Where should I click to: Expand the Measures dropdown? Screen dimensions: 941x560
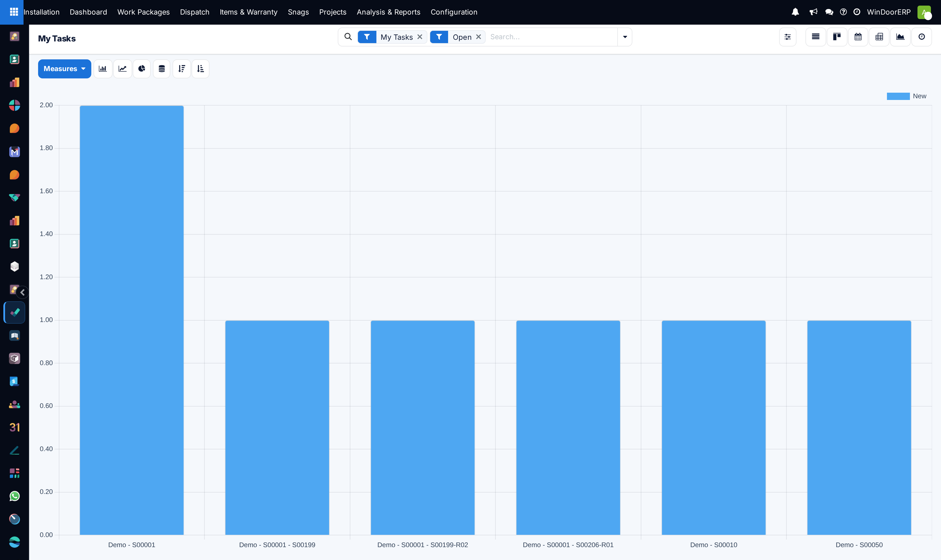click(x=64, y=69)
